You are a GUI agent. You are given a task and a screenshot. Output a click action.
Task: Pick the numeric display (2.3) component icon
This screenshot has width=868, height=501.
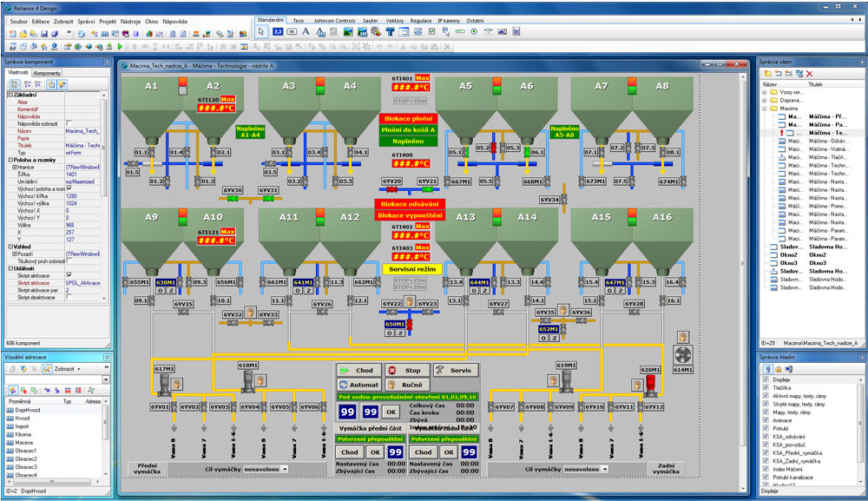(x=278, y=31)
